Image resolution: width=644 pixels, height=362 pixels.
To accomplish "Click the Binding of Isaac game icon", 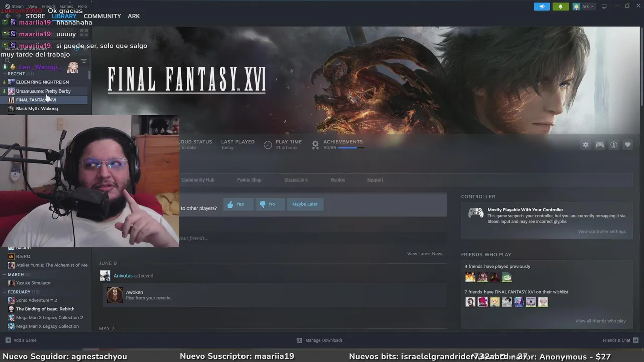I will pos(11,309).
